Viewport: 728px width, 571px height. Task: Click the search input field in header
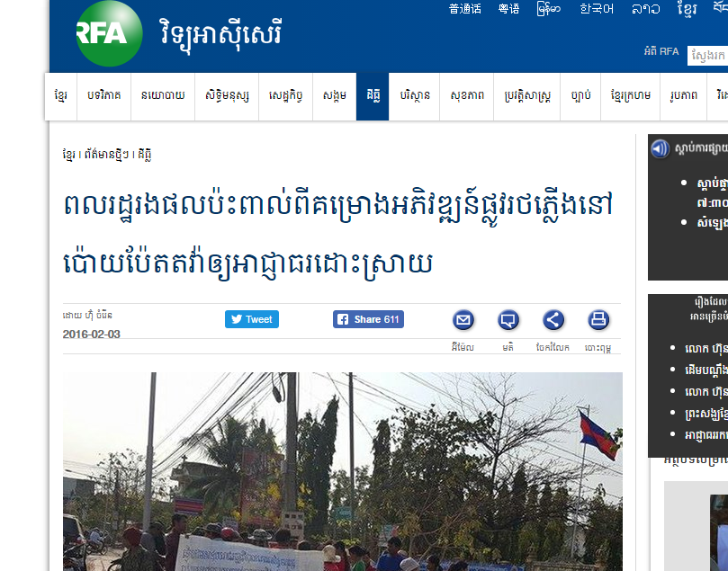point(707,56)
